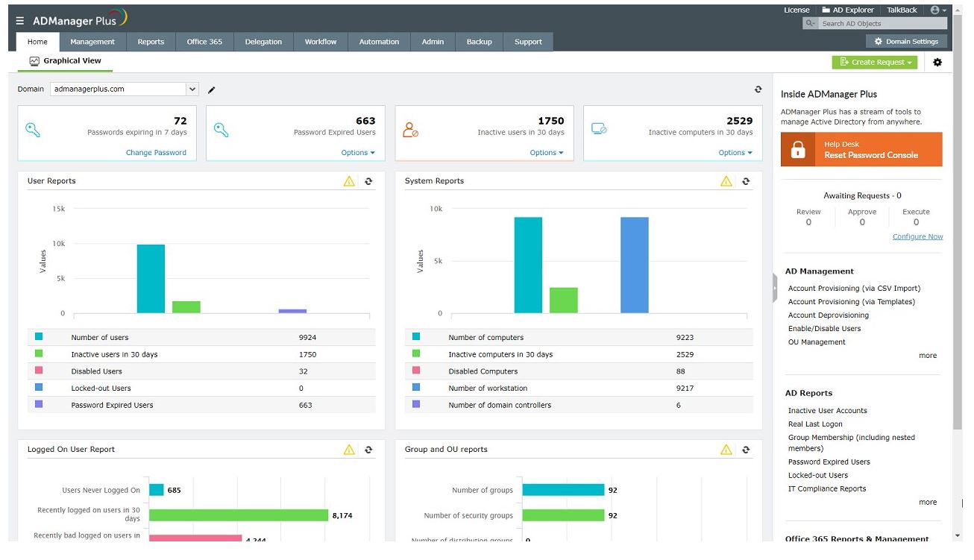Refresh the User Reports widget

tap(368, 181)
